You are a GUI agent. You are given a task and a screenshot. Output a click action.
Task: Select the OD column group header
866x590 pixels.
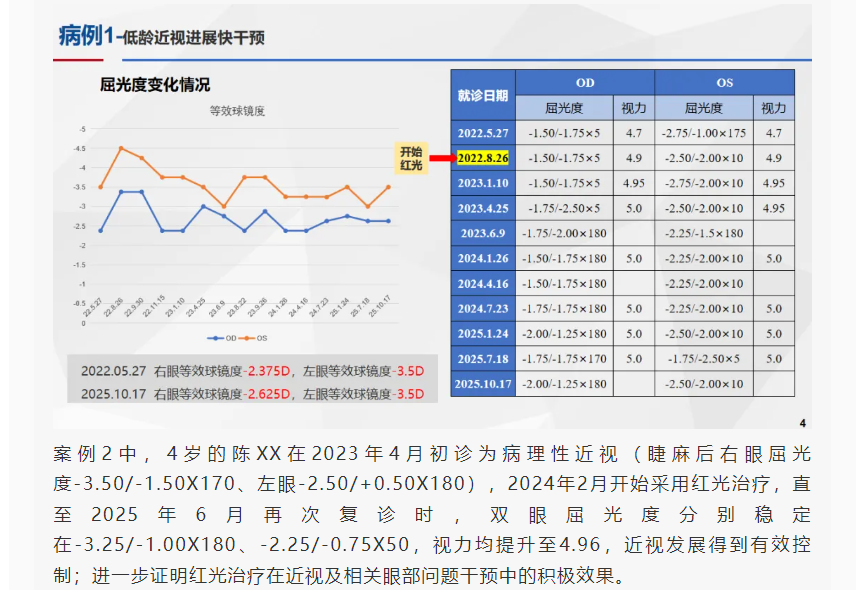coord(585,82)
